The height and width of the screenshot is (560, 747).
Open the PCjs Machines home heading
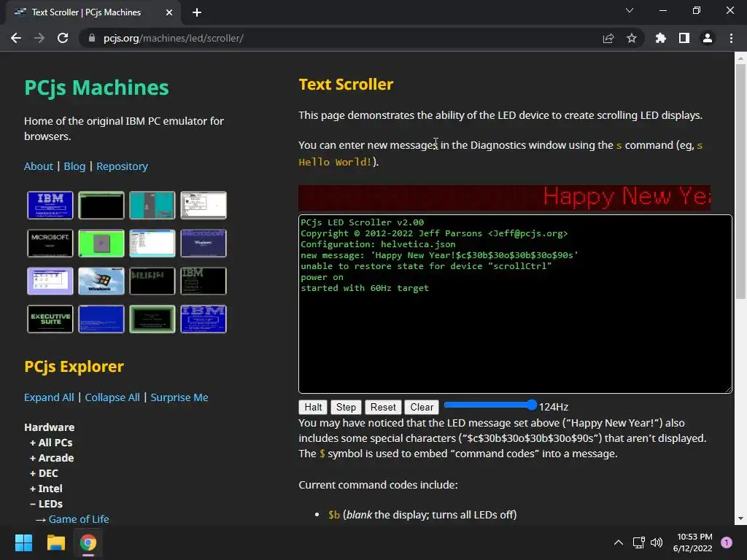97,87
